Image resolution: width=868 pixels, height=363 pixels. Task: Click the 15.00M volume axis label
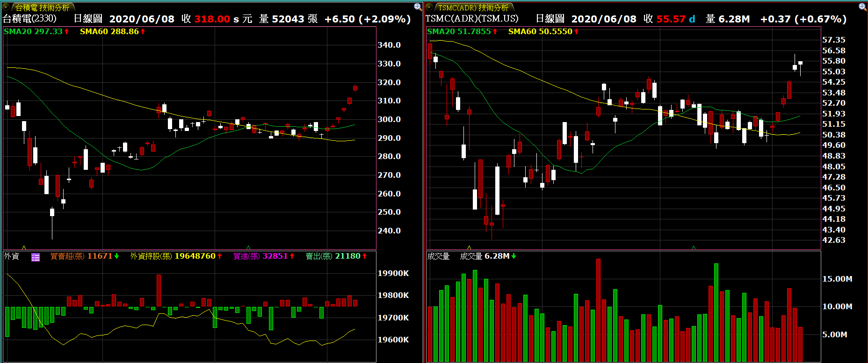837,279
